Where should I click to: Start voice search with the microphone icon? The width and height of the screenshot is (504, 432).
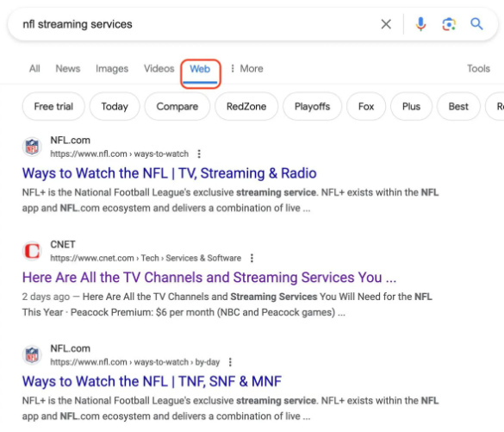pos(420,24)
